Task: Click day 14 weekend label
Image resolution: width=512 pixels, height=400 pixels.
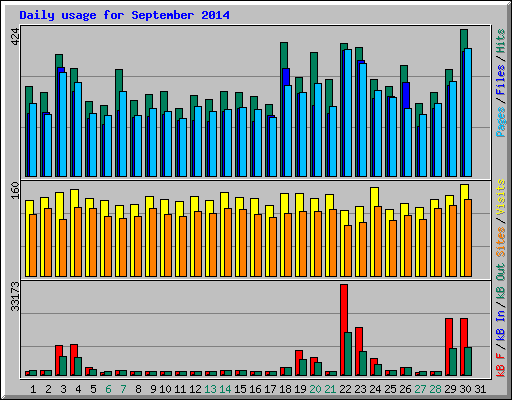Action: 225,389
